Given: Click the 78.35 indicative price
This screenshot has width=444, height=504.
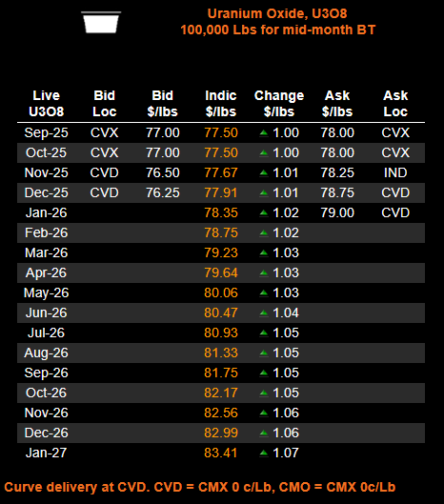Looking at the screenshot, I should [x=221, y=212].
